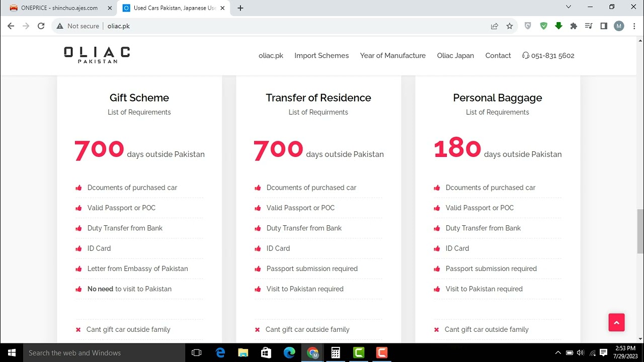Click the OLIAC Pakistan logo
Viewport: 644px width, 362px height.
point(97,55)
